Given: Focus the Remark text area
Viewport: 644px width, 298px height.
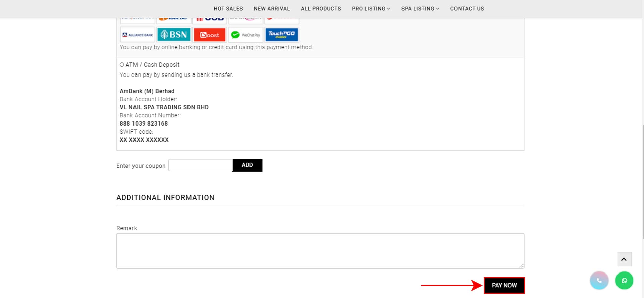Looking at the screenshot, I should coord(320,251).
